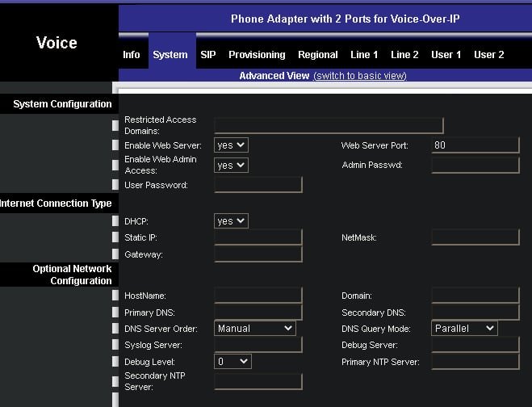This screenshot has height=407, width=532.
Task: Click the Primary DNS field
Action: click(258, 313)
